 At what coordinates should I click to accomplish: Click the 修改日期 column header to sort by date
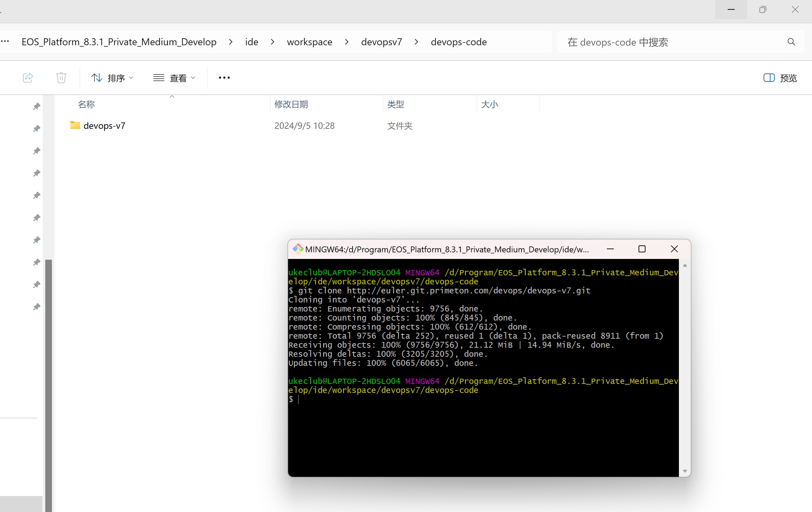[291, 104]
